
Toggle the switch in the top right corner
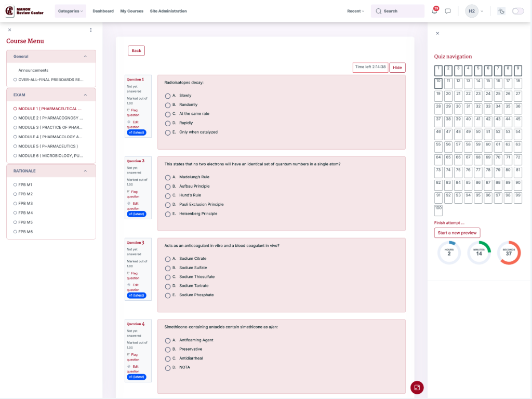pos(517,11)
